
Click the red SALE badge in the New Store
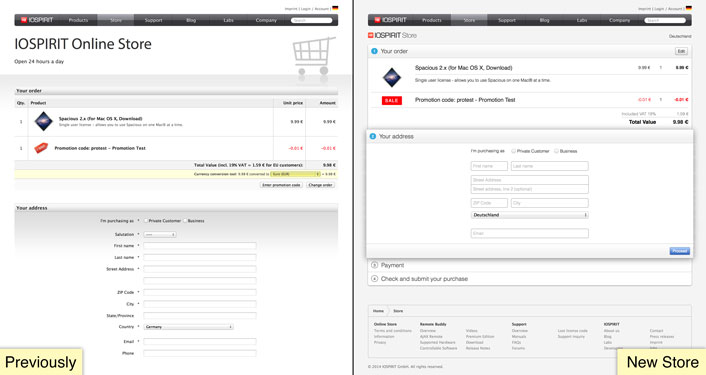coord(392,100)
